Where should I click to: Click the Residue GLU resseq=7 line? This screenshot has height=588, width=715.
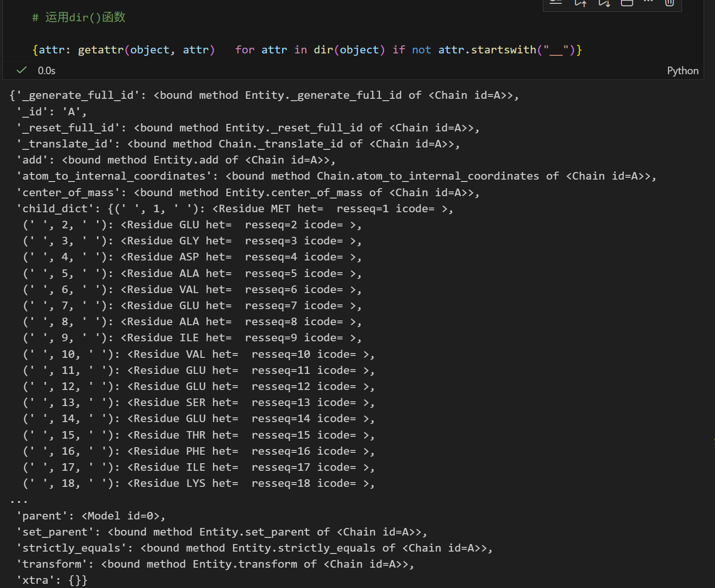[x=192, y=306]
